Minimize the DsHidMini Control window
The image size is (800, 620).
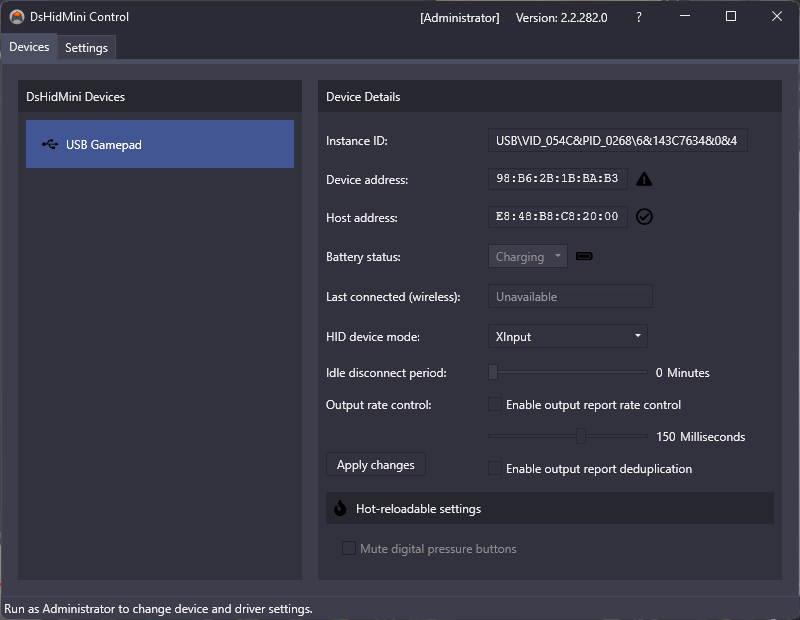[685, 16]
